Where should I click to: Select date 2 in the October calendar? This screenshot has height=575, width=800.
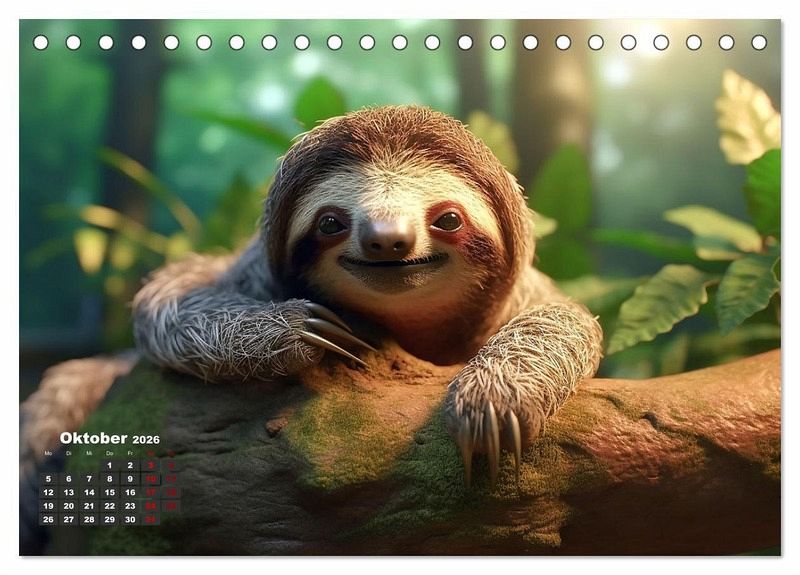130,465
